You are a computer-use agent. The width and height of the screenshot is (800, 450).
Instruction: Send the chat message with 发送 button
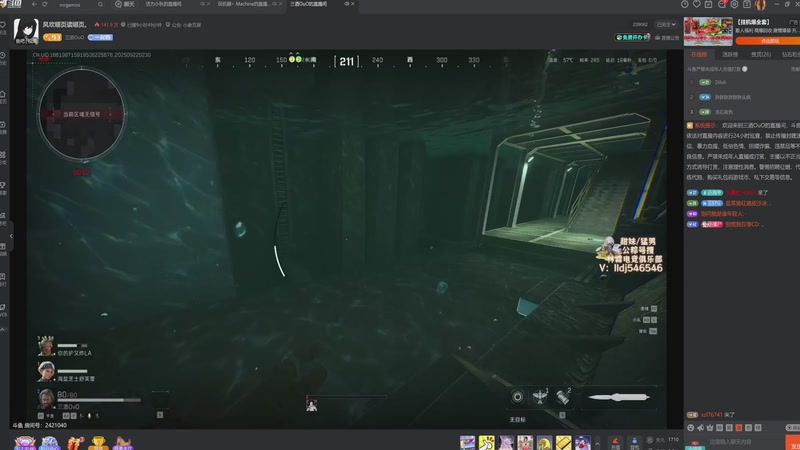(x=793, y=442)
